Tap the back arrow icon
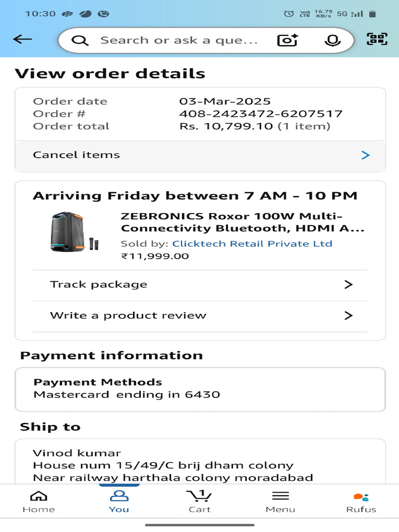Viewport: 399px width, 532px height. (23, 39)
